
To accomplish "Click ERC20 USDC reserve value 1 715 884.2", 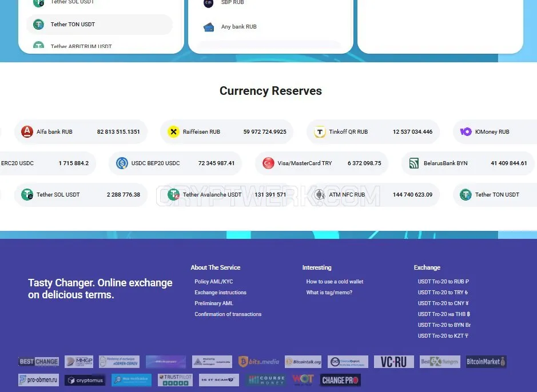I will click(x=74, y=163).
